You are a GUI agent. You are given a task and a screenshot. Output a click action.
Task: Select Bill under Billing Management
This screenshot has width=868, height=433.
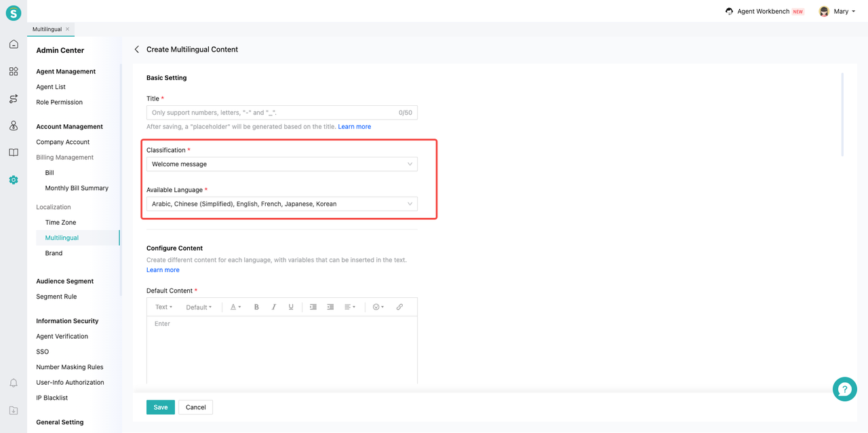[50, 173]
